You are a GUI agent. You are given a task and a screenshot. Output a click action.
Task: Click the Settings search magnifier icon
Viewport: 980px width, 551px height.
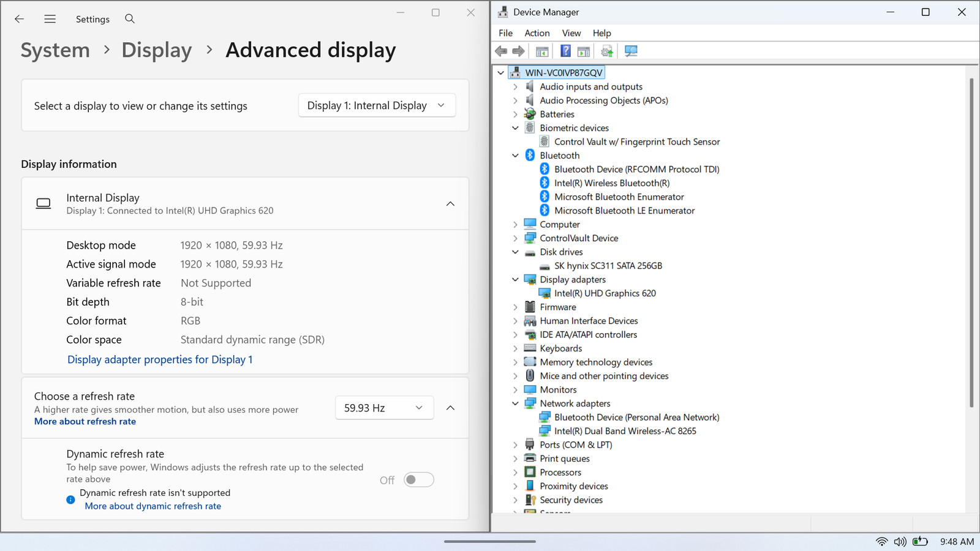coord(130,19)
